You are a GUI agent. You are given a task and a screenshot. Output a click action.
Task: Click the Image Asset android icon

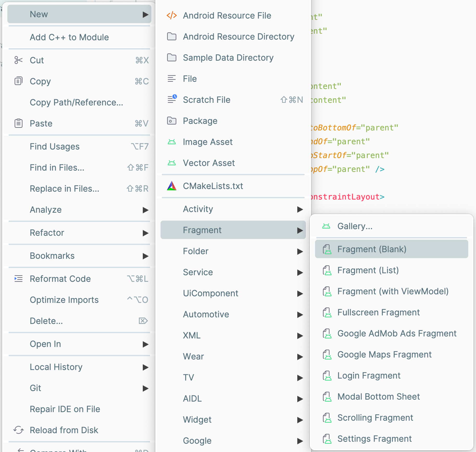[172, 142]
